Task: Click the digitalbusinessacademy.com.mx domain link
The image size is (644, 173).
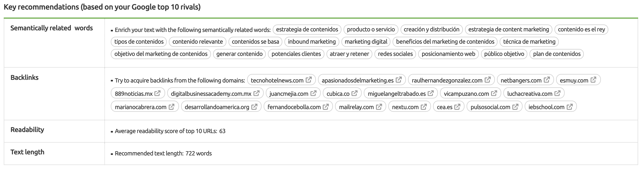Action: 211,94
